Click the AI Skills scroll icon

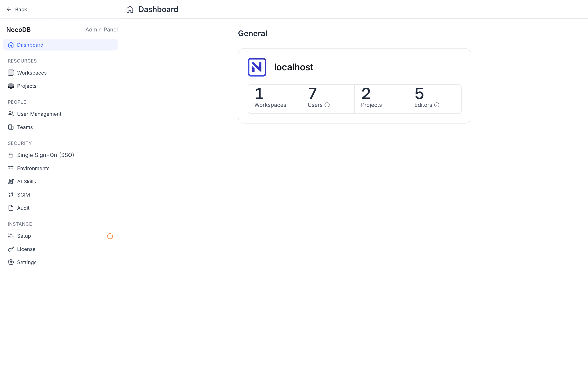[x=11, y=181]
